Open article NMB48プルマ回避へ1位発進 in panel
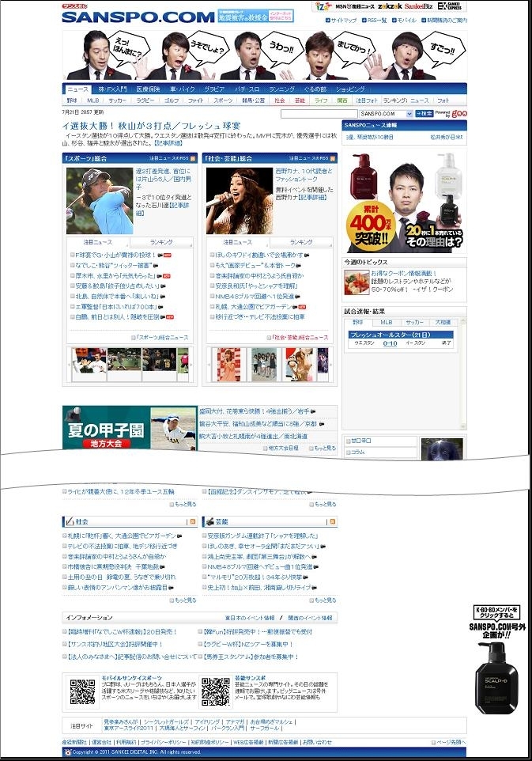Viewport: 532px width, 761px height. pyautogui.click(x=255, y=296)
